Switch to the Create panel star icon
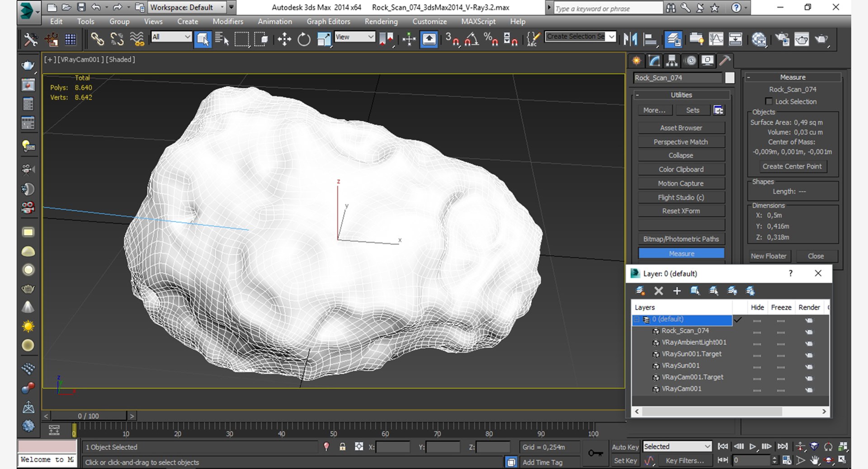 pos(637,61)
